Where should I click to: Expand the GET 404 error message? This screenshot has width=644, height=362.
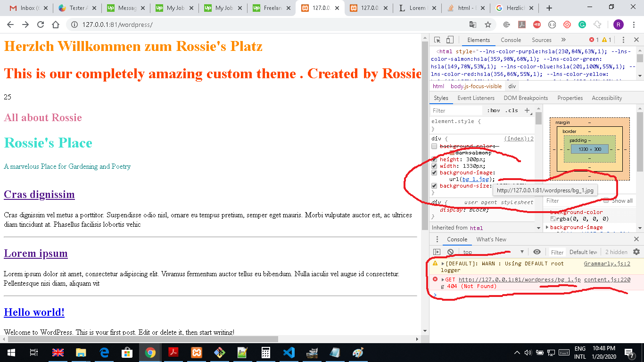[443, 280]
